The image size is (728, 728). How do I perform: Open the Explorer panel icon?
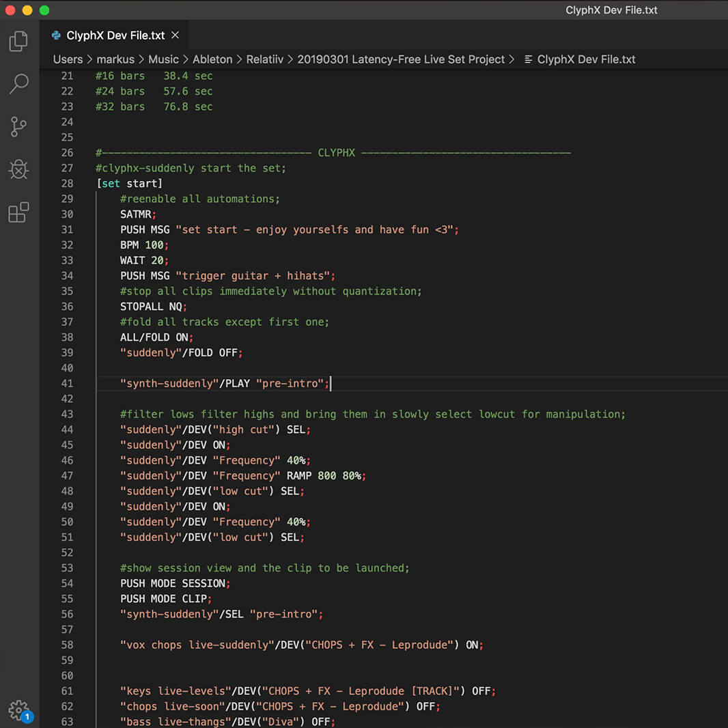(18, 41)
